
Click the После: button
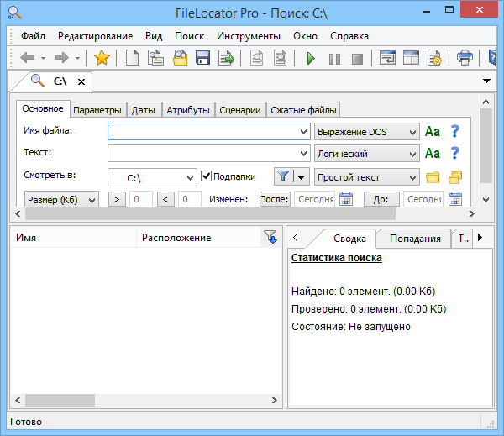point(275,199)
